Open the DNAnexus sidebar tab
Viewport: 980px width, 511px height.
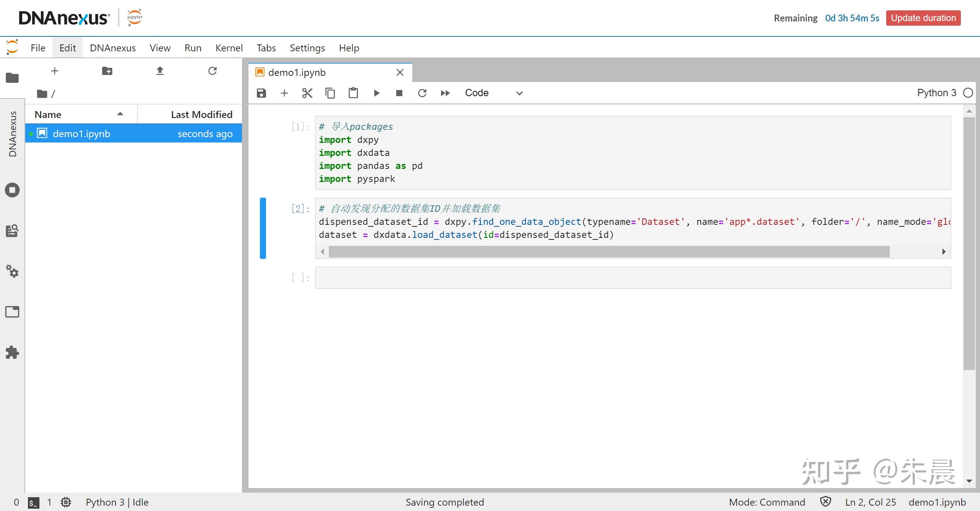point(13,134)
